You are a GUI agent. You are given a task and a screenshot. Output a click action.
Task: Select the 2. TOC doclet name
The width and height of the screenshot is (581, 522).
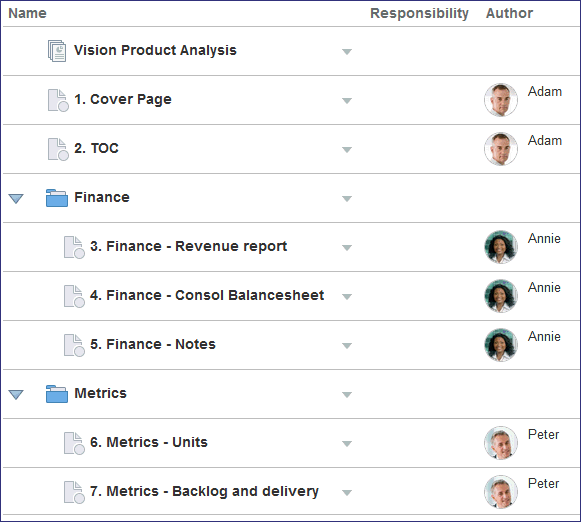pos(96,148)
